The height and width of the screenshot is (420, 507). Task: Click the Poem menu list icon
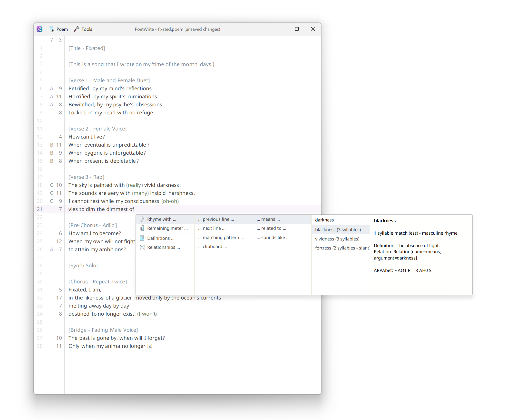click(x=51, y=29)
